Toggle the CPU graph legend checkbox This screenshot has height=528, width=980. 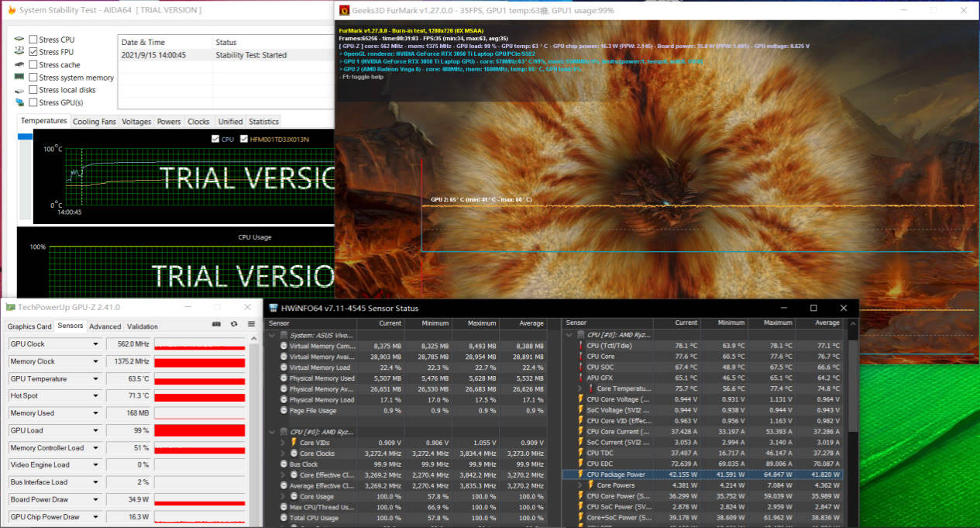[x=215, y=140]
